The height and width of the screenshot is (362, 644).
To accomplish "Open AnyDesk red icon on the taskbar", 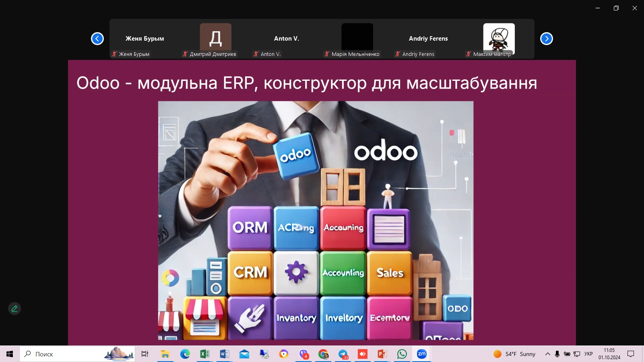I will click(363, 354).
